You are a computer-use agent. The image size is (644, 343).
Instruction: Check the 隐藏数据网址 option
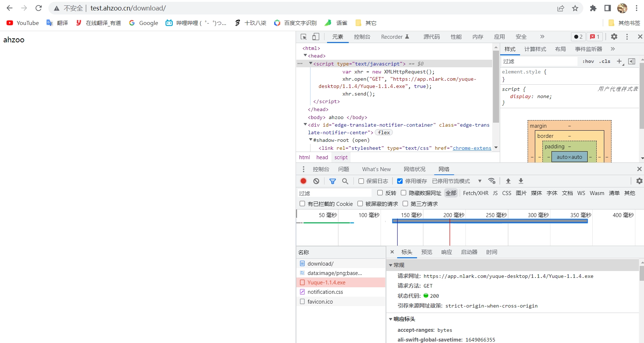(404, 193)
